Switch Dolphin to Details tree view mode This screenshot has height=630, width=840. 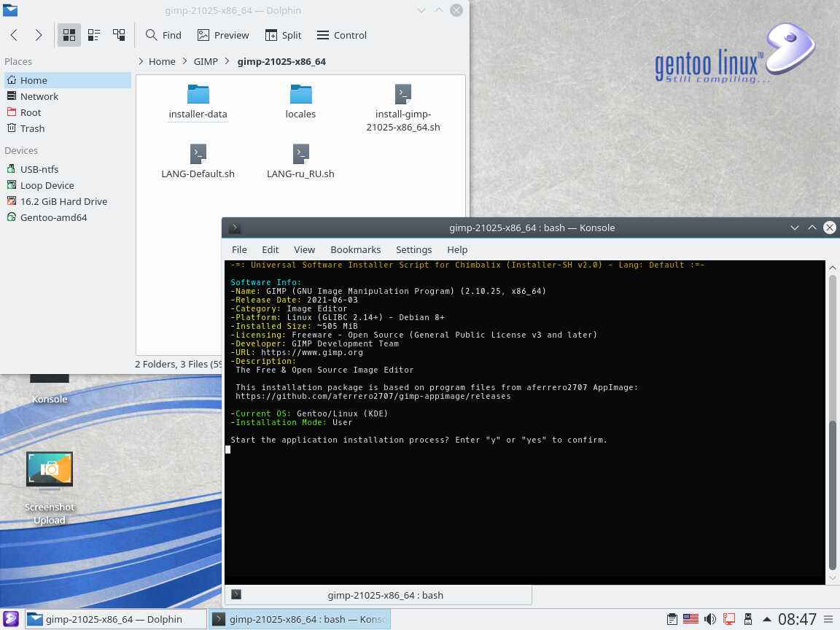[119, 35]
